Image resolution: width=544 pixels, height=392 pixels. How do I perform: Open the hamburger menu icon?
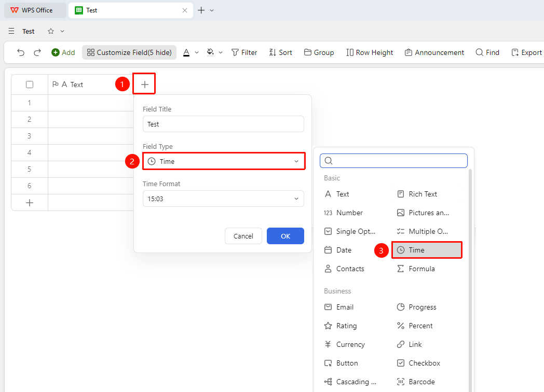tap(11, 31)
